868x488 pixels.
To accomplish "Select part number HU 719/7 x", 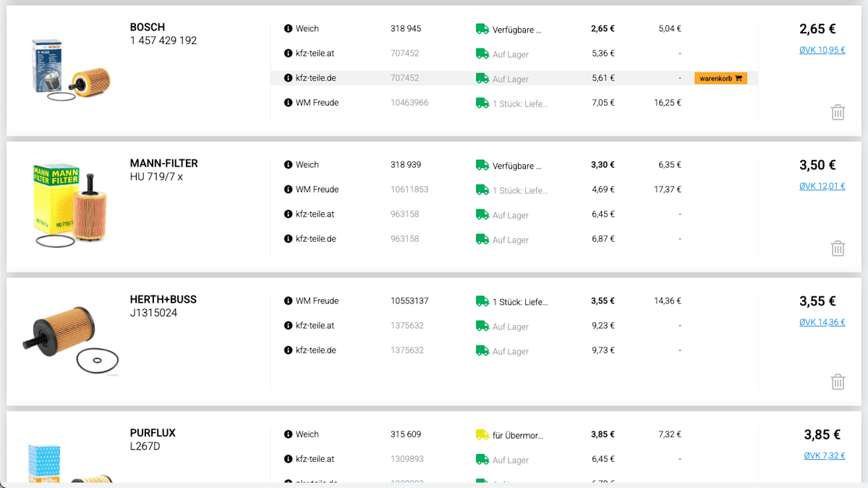I will (156, 177).
